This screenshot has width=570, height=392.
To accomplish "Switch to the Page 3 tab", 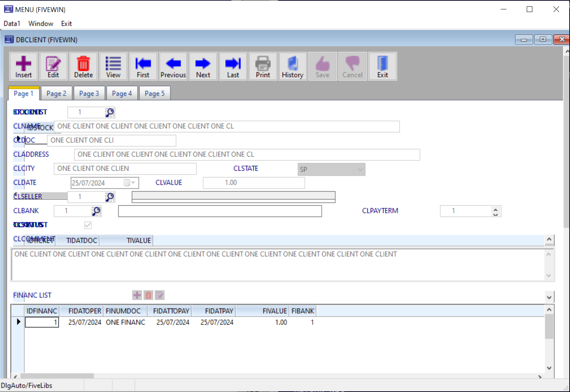I will pos(89,94).
